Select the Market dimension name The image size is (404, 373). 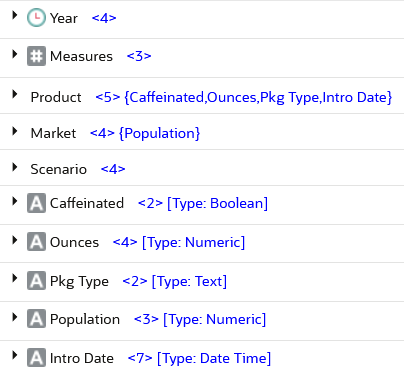pyautogui.click(x=53, y=133)
